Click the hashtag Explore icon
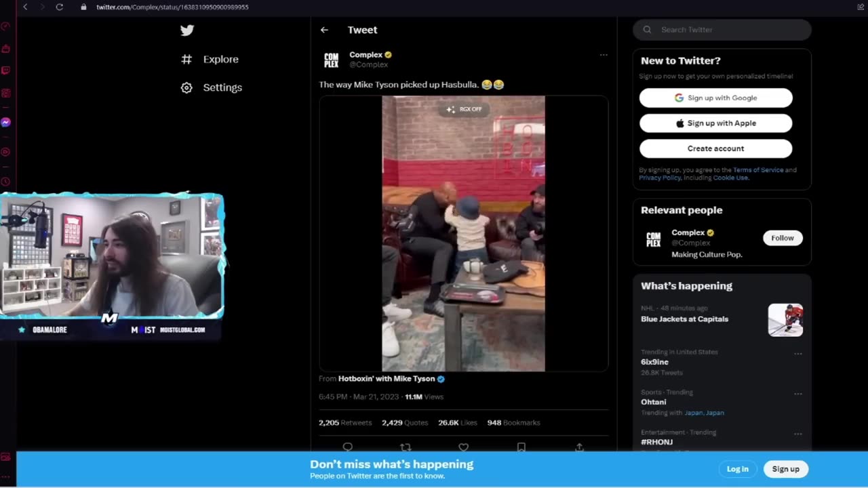Screen dimensions: 868x488 point(186,59)
